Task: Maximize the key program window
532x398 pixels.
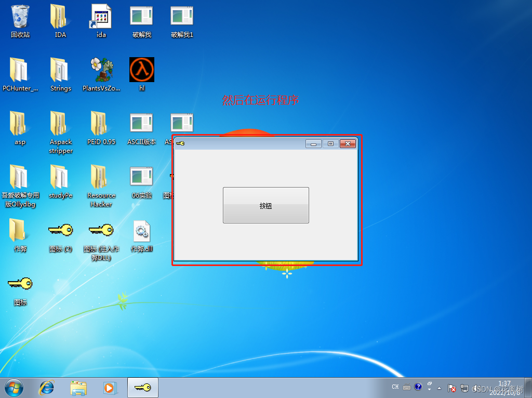Action: [330, 144]
